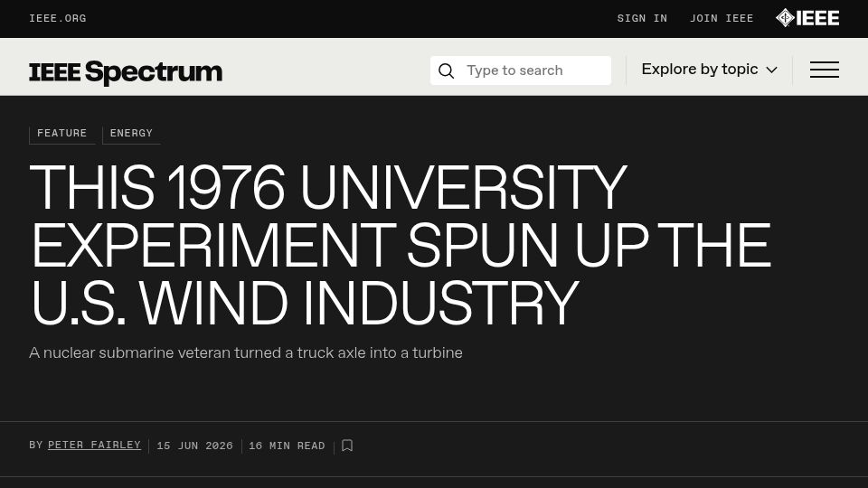This screenshot has width=868, height=488.
Task: Focus the Type to search field
Action: [521, 70]
